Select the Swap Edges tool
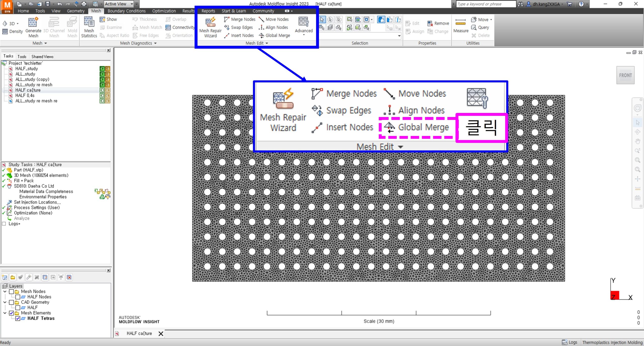Screen dimensions: 644x346 (x=238, y=27)
